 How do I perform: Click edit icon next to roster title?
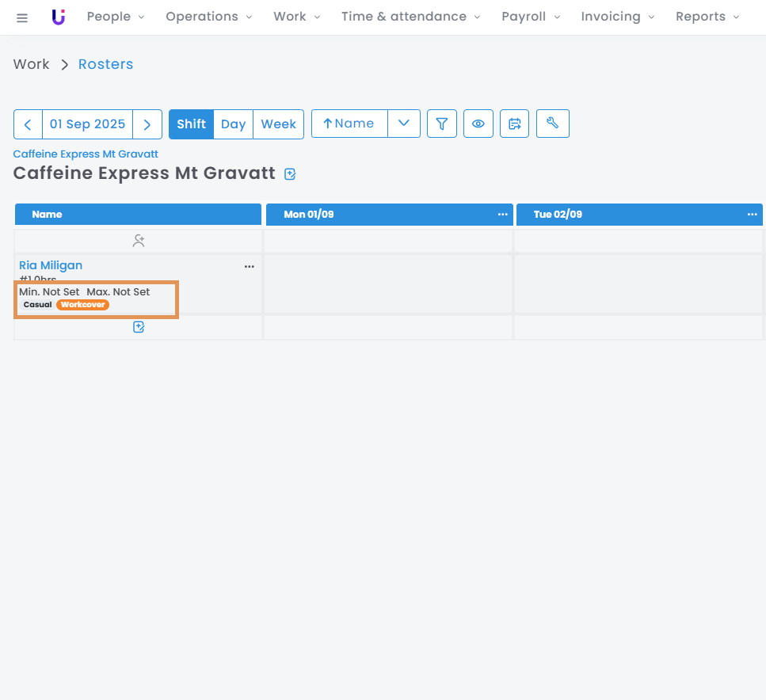point(290,174)
